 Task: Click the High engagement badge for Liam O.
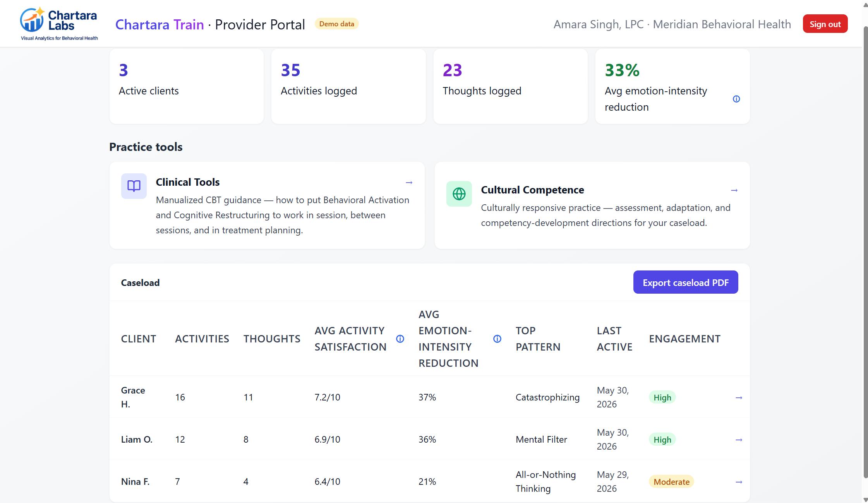coord(662,440)
